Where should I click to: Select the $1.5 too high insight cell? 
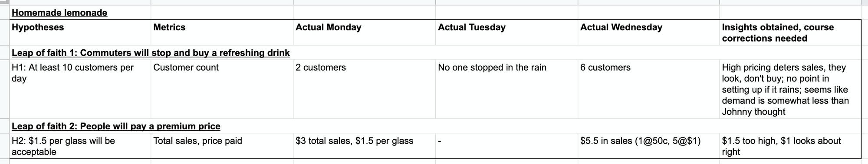coord(790,146)
